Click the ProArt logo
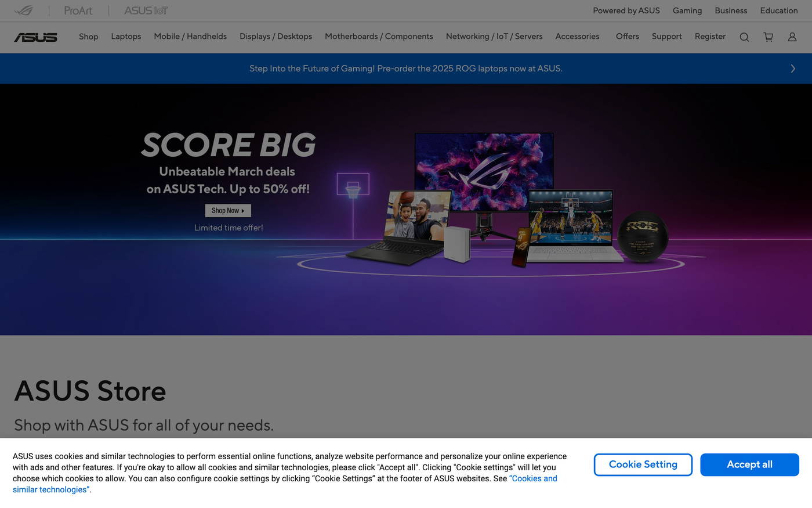The image size is (812, 508). (78, 10)
